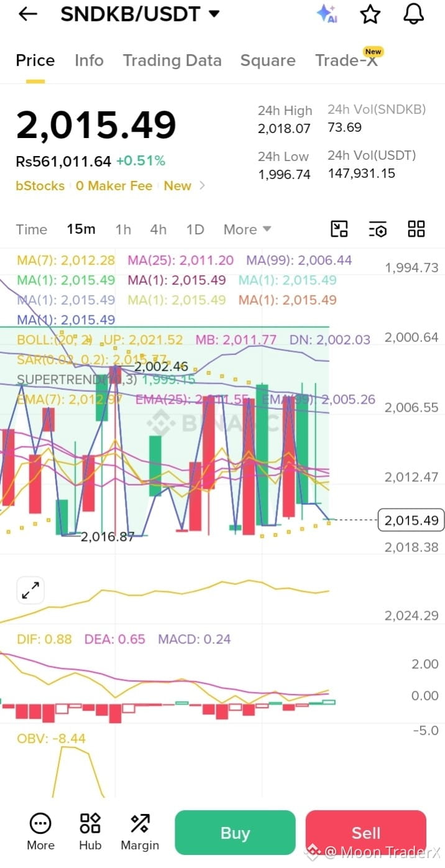
Task: Open the chart layout grid icon
Action: 416,229
